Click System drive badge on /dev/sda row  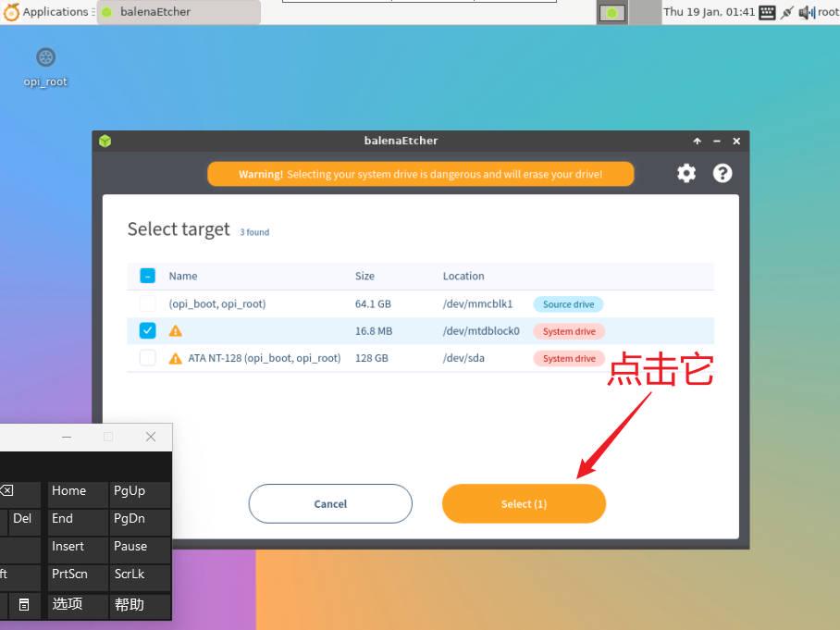pyautogui.click(x=569, y=358)
